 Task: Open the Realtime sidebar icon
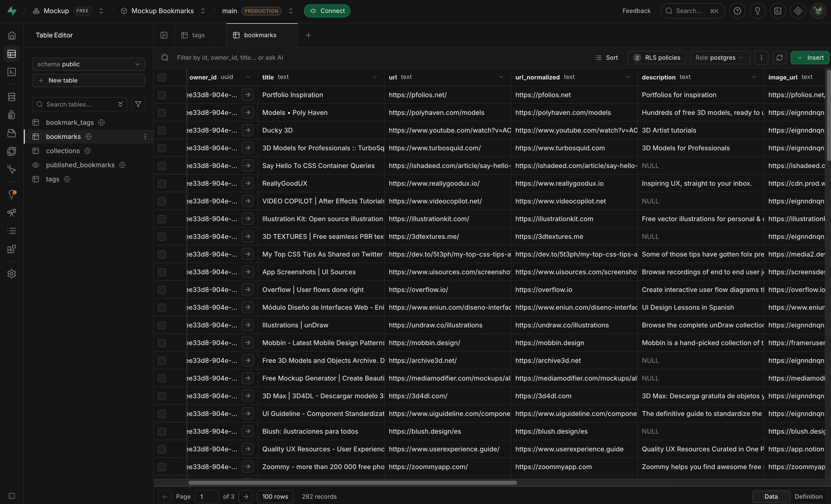(x=12, y=170)
